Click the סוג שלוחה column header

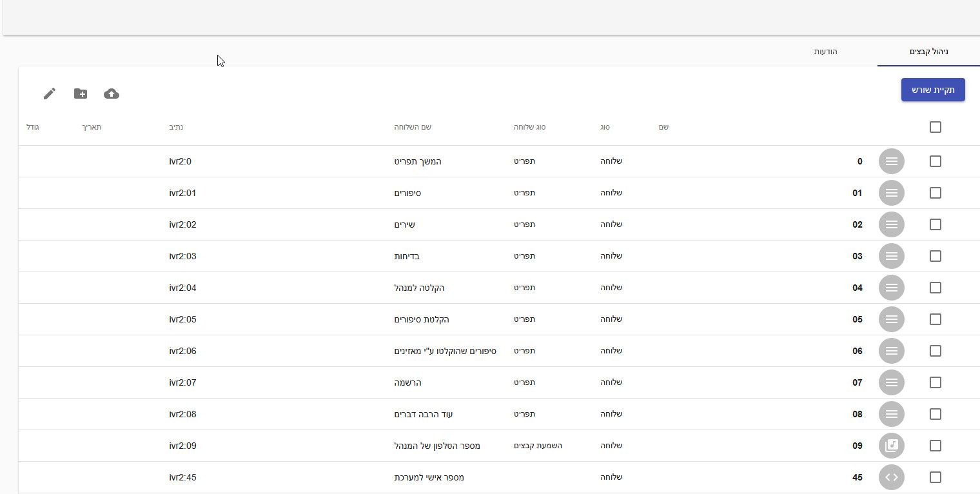tap(529, 127)
